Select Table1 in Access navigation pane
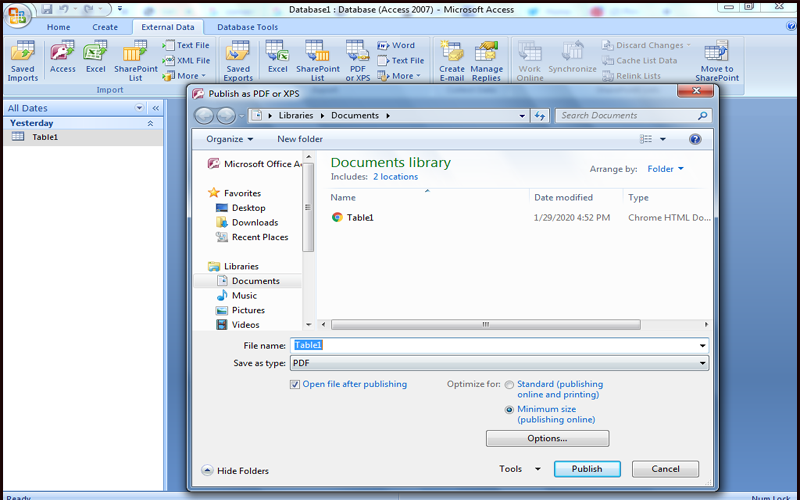Screen dimensions: 800x500 pos(83,137)
